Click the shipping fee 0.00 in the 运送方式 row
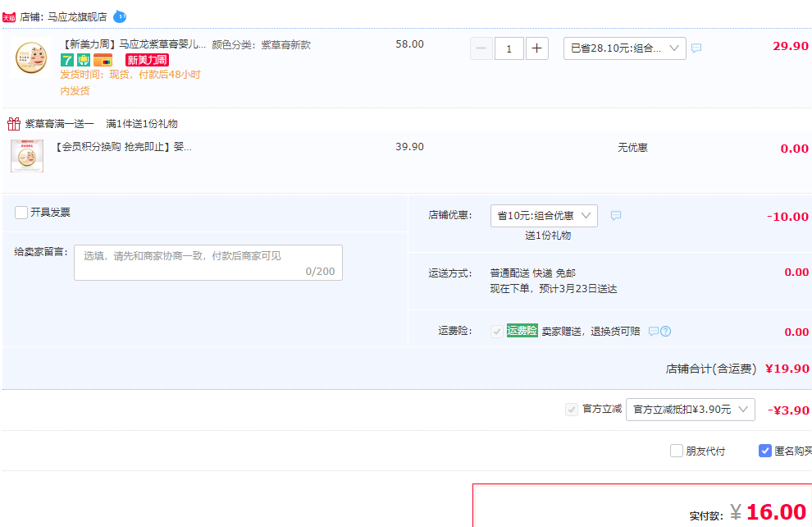812x527 pixels. click(796, 273)
